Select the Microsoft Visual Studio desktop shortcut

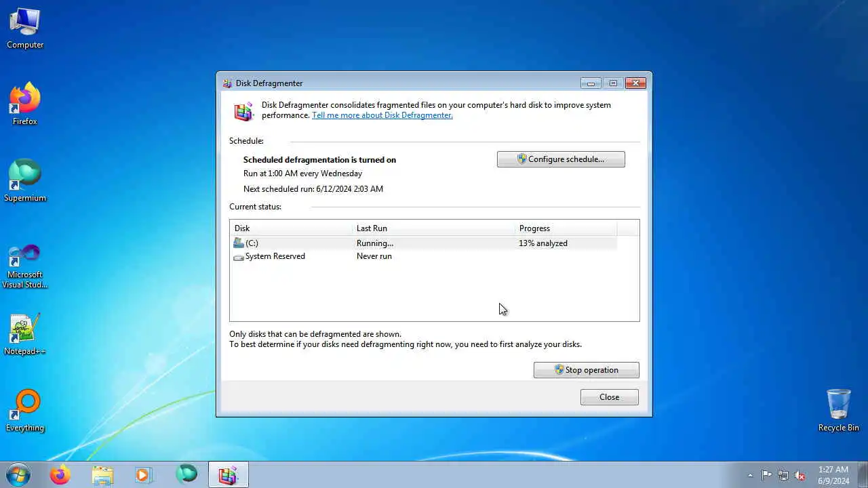click(x=25, y=265)
